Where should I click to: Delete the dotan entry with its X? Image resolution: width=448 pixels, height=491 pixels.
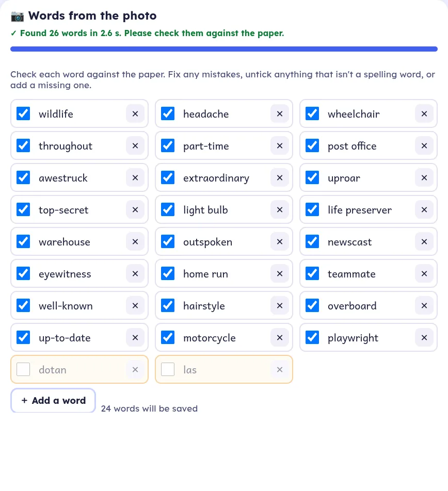click(x=135, y=369)
